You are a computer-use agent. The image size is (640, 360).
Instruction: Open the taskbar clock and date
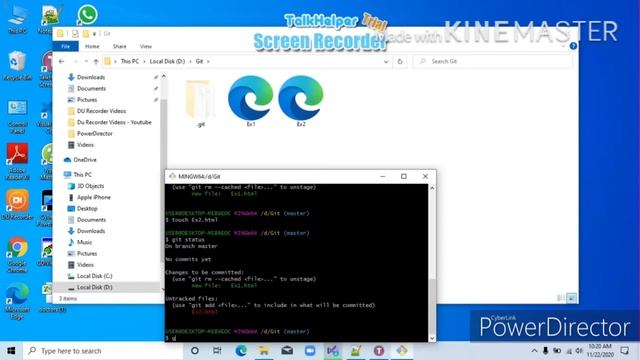[600, 351]
